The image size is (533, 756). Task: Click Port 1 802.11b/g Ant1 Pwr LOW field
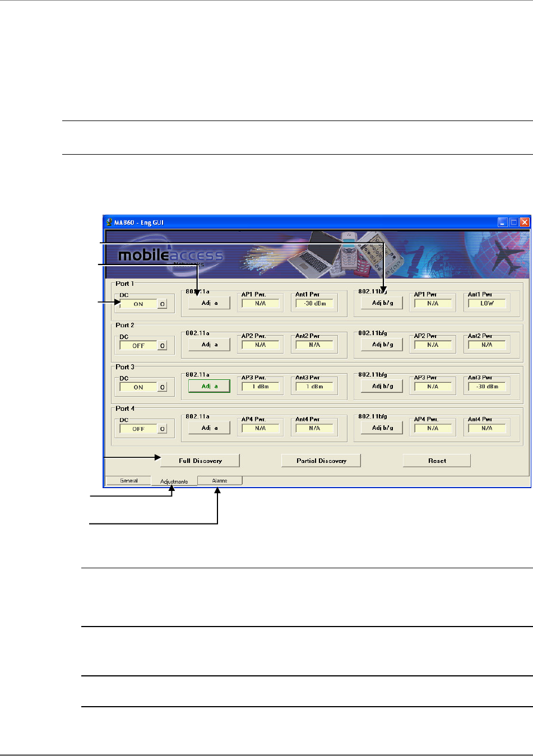click(487, 303)
